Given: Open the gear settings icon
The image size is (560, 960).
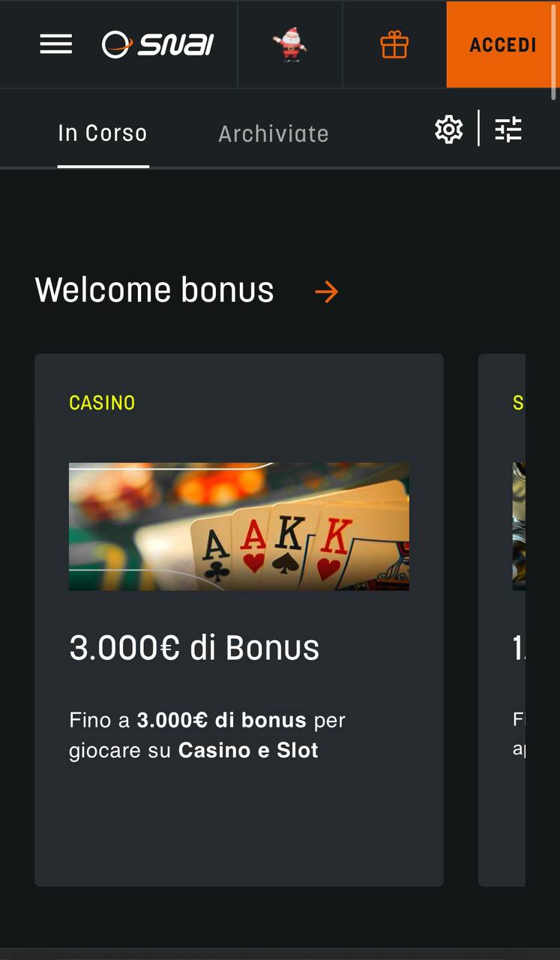Looking at the screenshot, I should click(449, 130).
